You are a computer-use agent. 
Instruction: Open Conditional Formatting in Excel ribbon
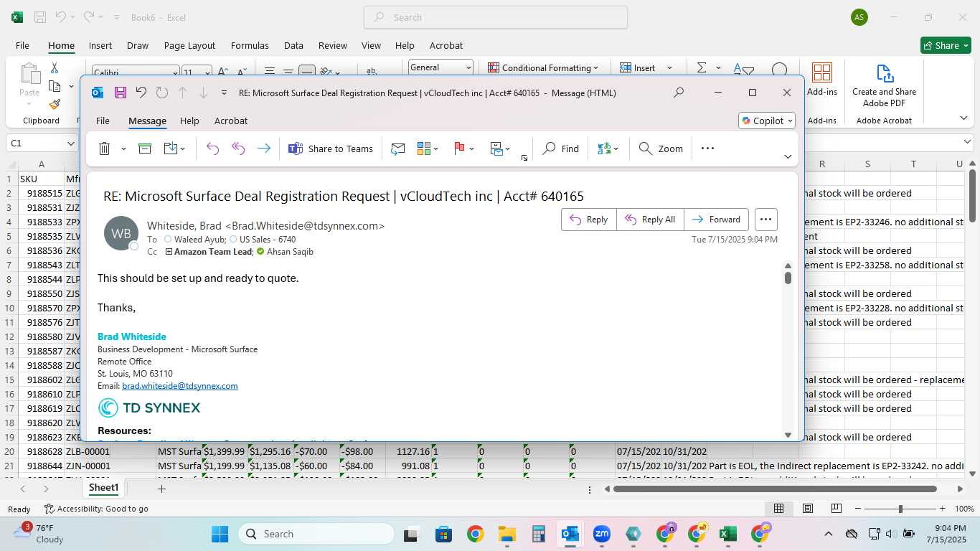coord(543,67)
